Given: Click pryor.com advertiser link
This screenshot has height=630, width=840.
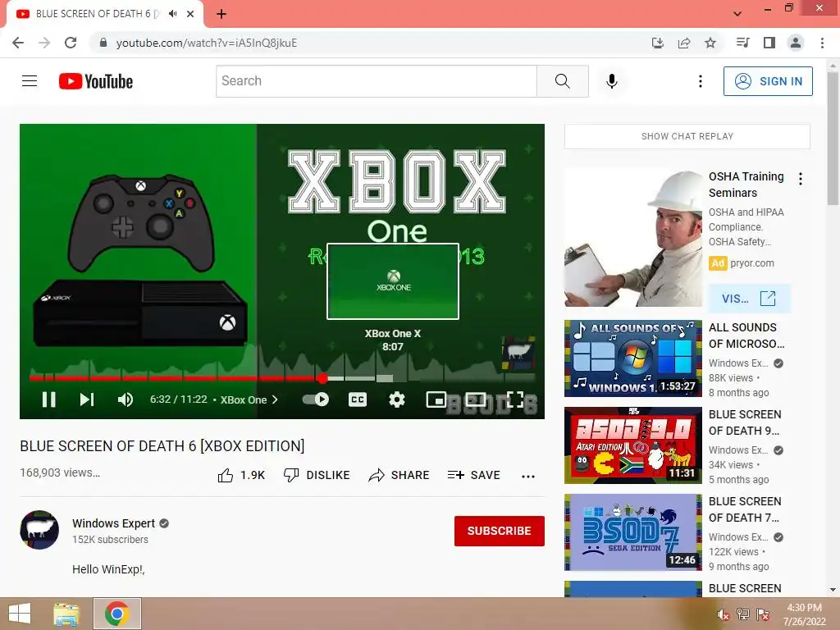Looking at the screenshot, I should (752, 263).
